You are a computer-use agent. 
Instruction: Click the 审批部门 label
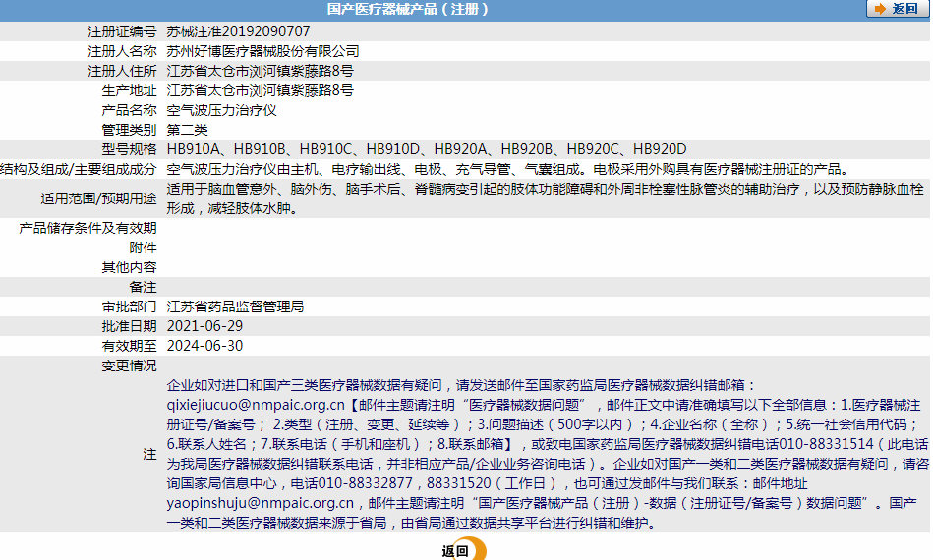(x=129, y=307)
